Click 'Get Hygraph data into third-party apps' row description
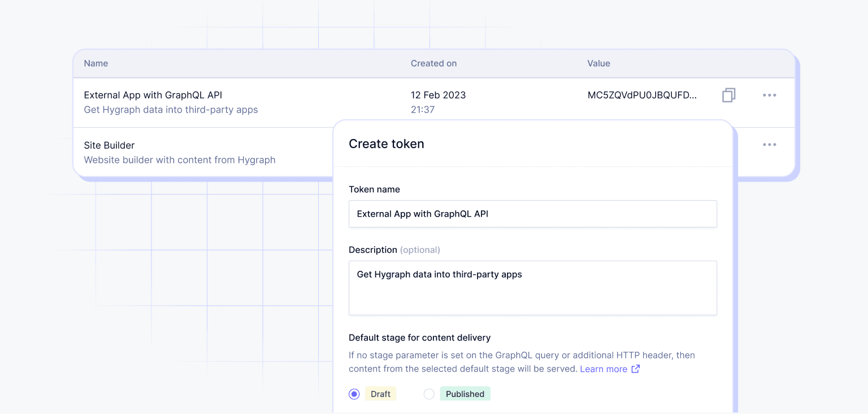This screenshot has width=868, height=414. 171,110
